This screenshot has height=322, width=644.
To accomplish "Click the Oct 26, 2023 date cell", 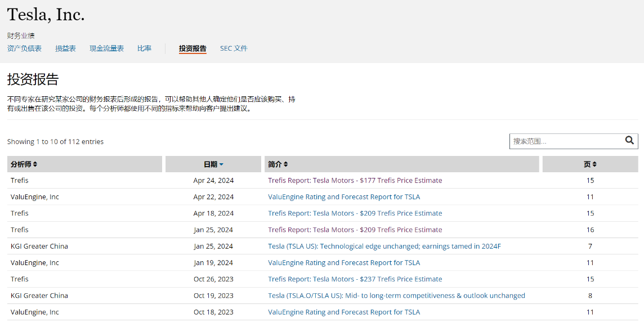I will 213,279.
